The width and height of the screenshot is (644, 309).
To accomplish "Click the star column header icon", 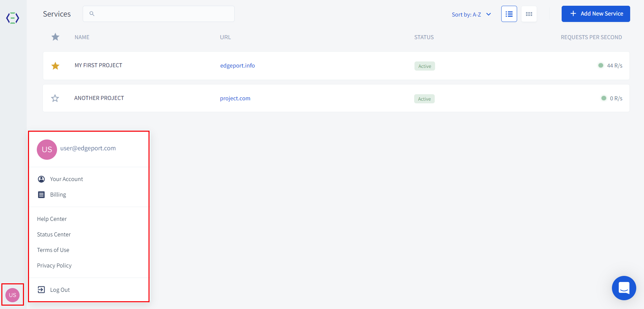I will click(55, 37).
